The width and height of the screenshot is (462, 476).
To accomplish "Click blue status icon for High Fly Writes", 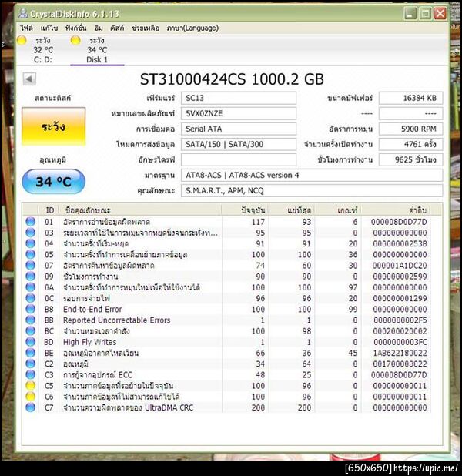I will (30, 342).
